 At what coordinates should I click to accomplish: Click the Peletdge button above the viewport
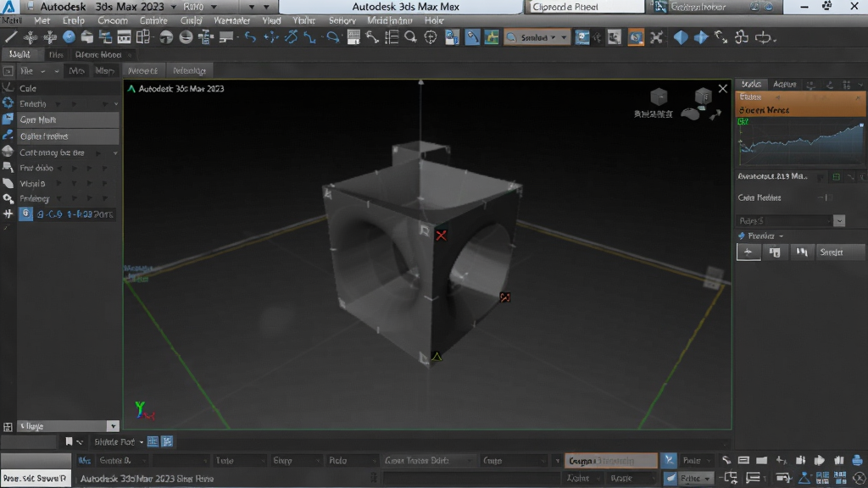click(189, 70)
